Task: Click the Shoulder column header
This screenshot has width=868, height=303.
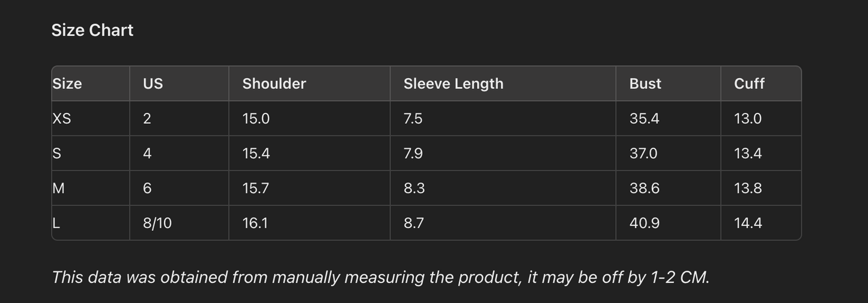Action: click(274, 84)
